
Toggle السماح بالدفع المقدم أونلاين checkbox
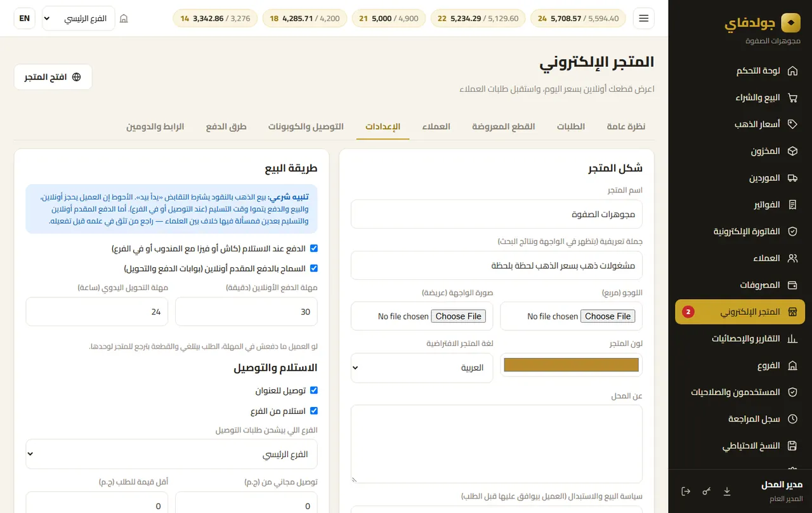point(313,269)
